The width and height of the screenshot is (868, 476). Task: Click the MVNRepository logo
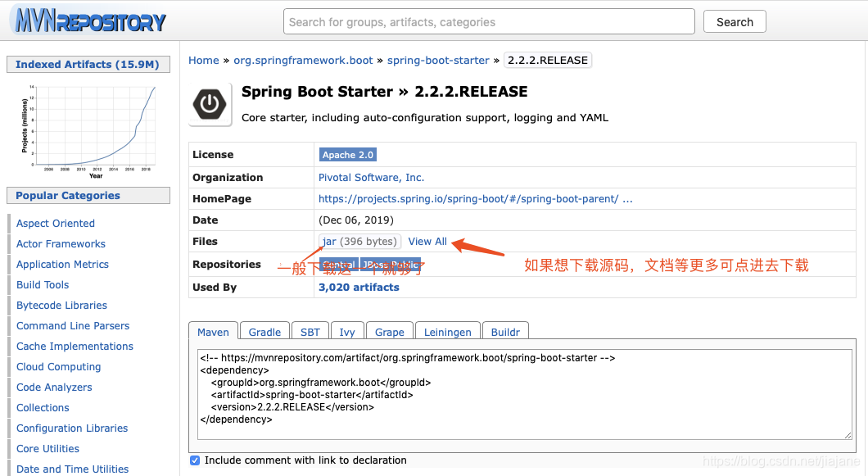[88, 20]
